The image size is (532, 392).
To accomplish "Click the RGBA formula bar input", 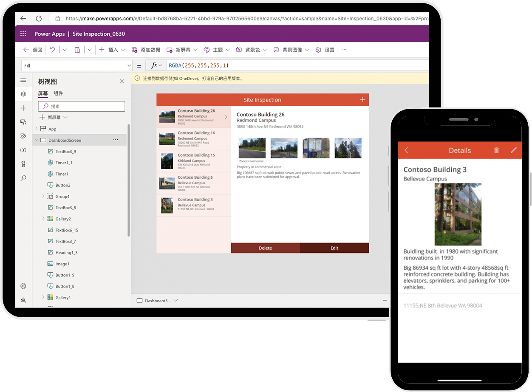I will pyautogui.click(x=297, y=65).
